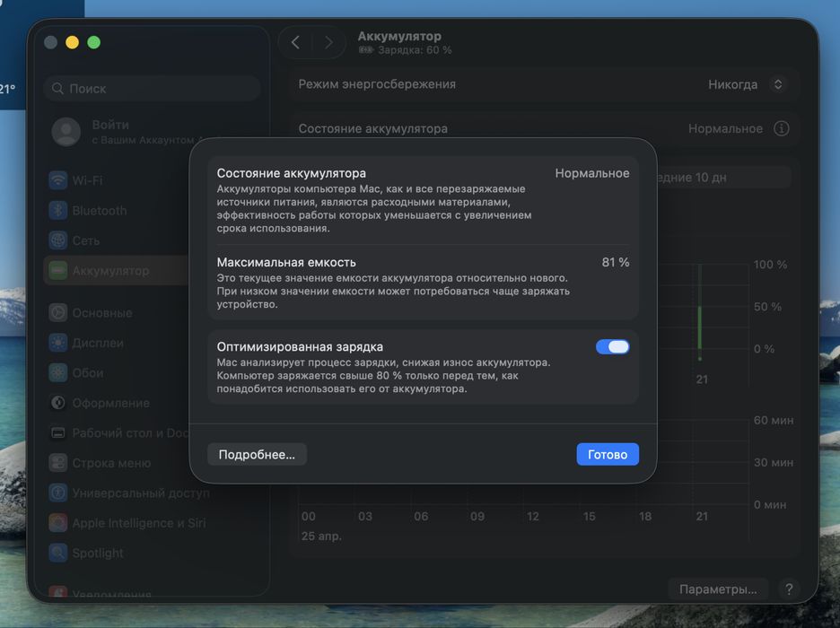The image size is (840, 628).
Task: Open the Сеть sidebar icon
Action: click(57, 240)
